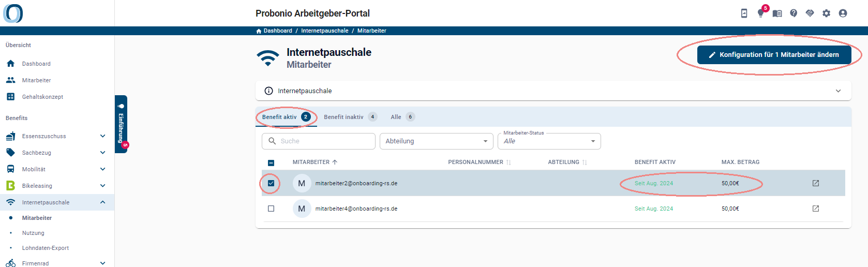Click Konfiguration für 1 Mitarbeiter ändern button
The width and height of the screenshot is (868, 267).
point(774,55)
